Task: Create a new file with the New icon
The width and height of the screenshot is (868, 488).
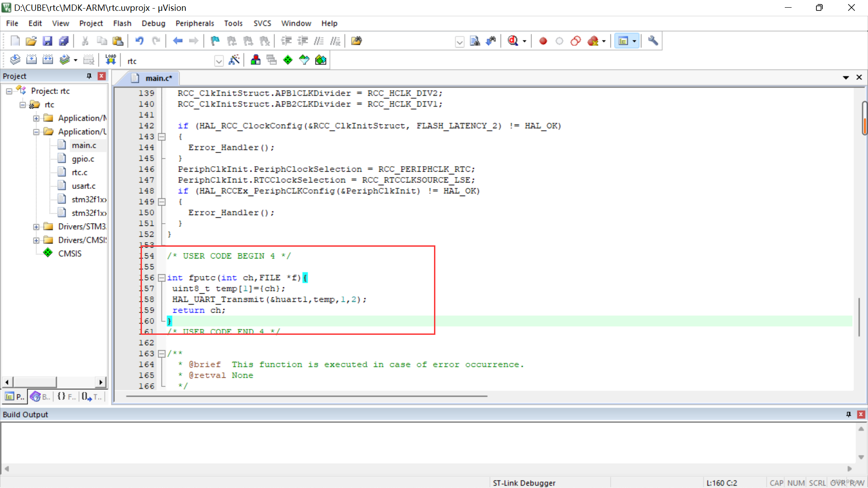Action: pyautogui.click(x=15, y=41)
